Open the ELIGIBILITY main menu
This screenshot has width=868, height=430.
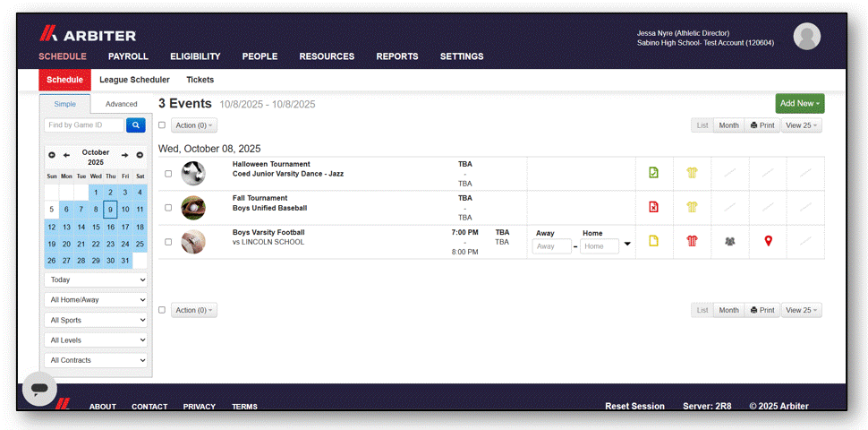tap(195, 56)
